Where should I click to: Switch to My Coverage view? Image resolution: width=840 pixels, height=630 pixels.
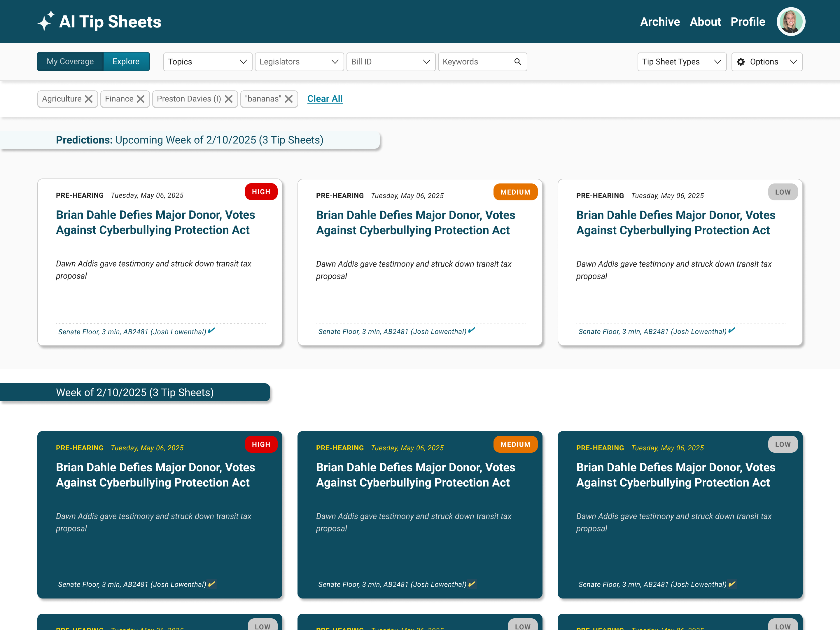(70, 62)
